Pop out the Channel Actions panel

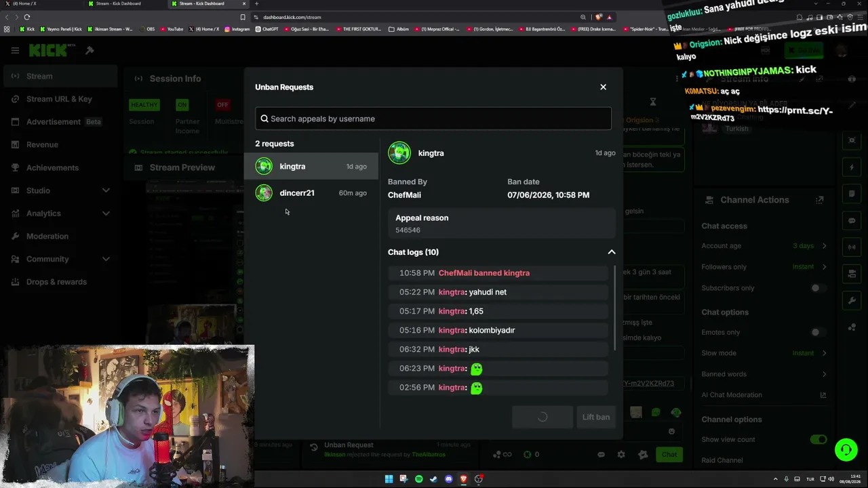pyautogui.click(x=820, y=200)
